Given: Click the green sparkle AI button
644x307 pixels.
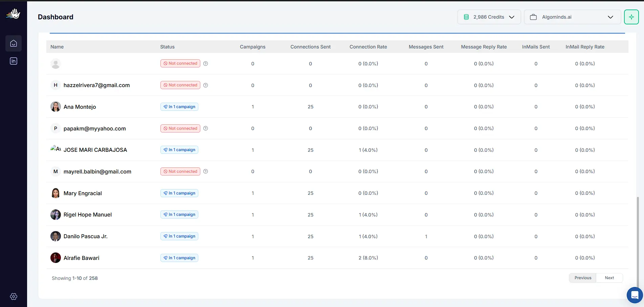Looking at the screenshot, I should coord(631,17).
